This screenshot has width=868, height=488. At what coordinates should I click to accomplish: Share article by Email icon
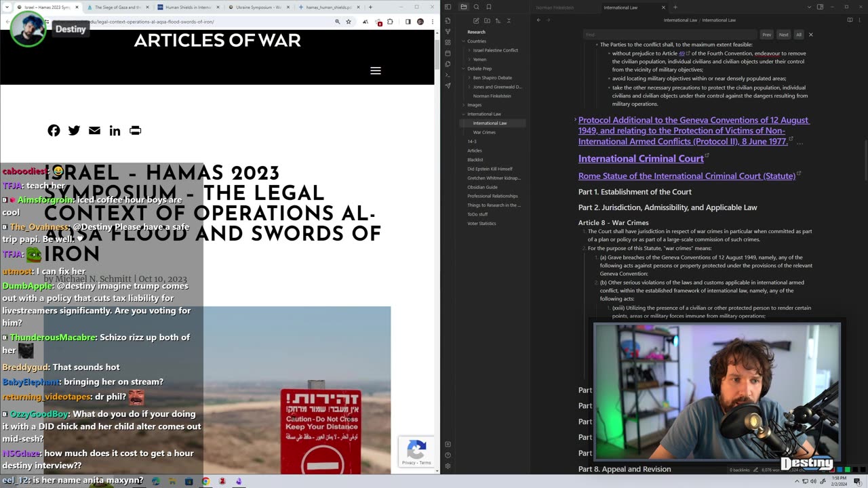click(x=94, y=130)
